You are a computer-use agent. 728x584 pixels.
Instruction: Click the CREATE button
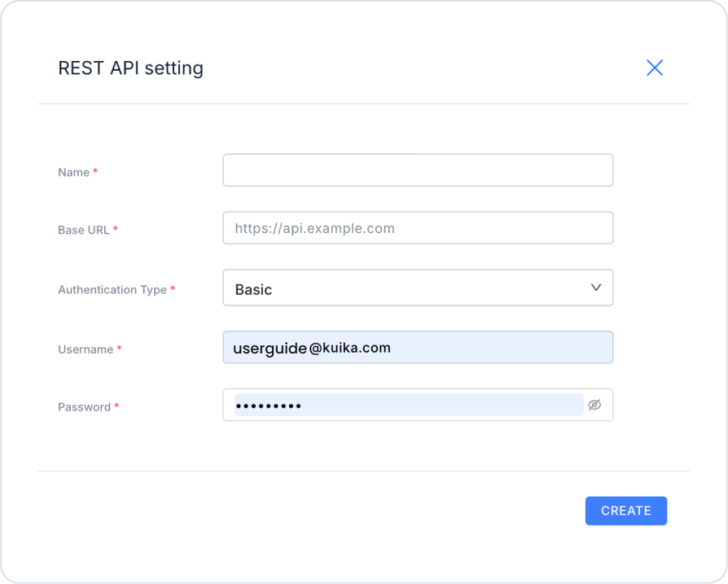pyautogui.click(x=625, y=511)
